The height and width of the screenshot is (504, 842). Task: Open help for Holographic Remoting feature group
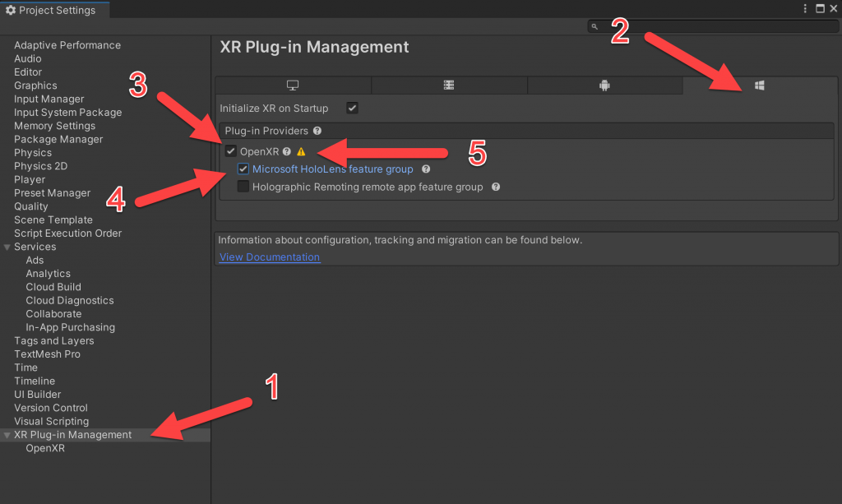pyautogui.click(x=496, y=187)
